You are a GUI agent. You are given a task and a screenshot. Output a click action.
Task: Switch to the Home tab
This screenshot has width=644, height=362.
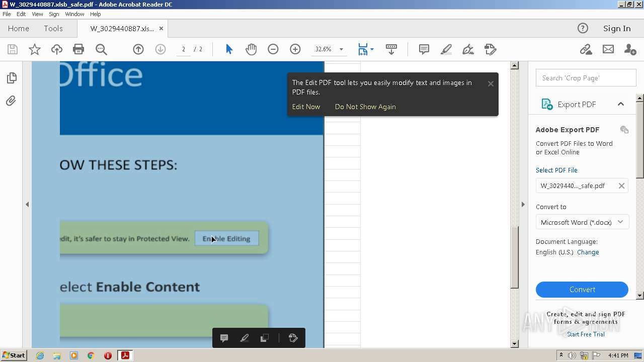point(19,29)
